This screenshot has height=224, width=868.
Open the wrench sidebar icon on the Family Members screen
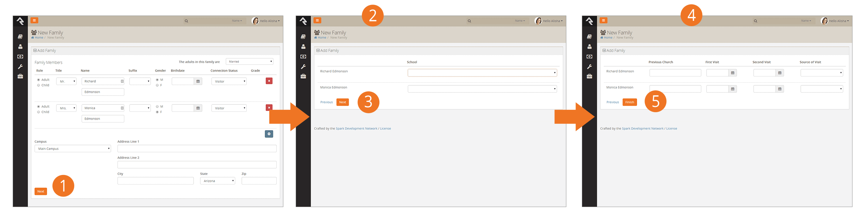pyautogui.click(x=20, y=67)
